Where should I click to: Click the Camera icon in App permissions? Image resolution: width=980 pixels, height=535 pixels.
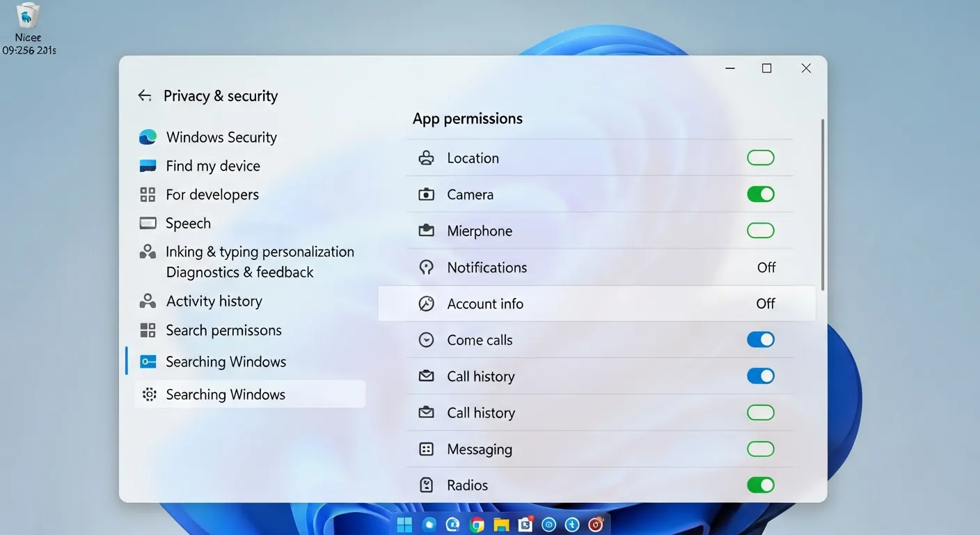[426, 194]
